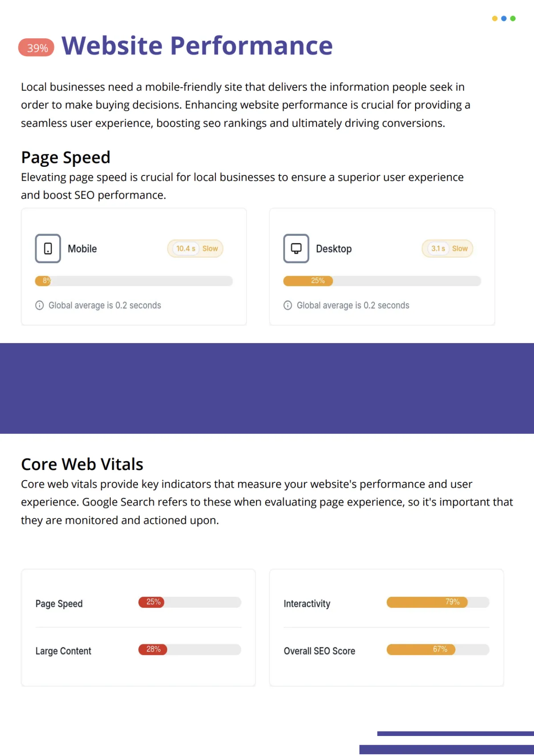The width and height of the screenshot is (534, 756).
Task: Click the blue dot in top corner
Action: [504, 19]
